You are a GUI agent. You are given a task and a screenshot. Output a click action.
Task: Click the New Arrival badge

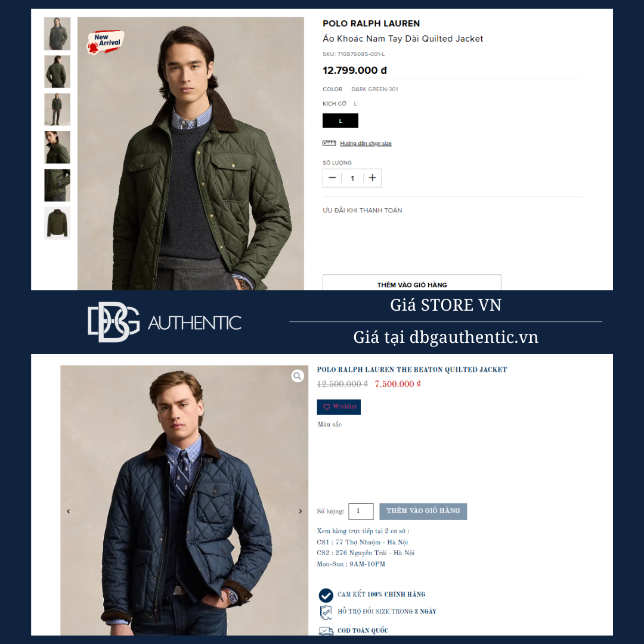[x=105, y=42]
